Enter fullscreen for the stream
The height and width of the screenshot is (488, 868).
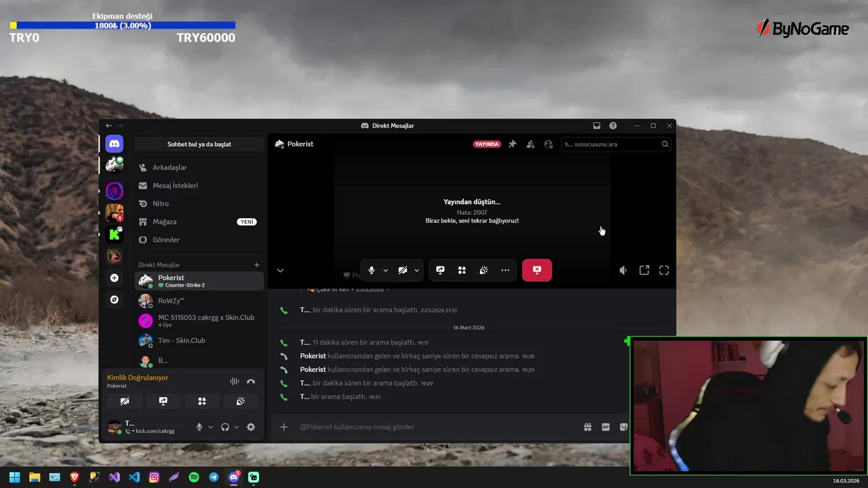(664, 270)
